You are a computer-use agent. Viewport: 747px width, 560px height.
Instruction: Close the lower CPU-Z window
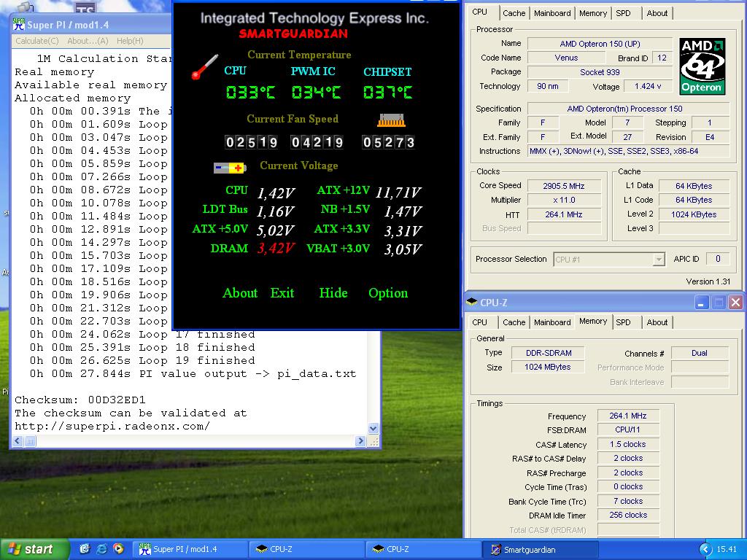click(735, 303)
